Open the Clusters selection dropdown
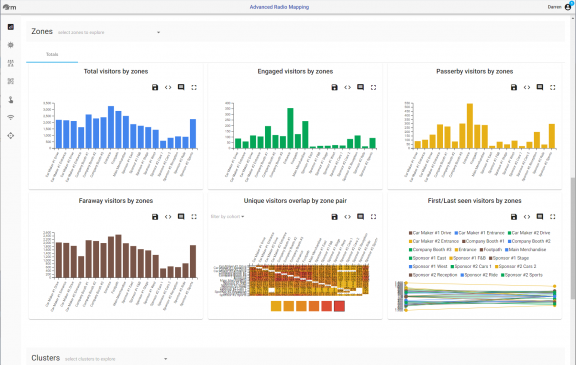 tap(116, 359)
